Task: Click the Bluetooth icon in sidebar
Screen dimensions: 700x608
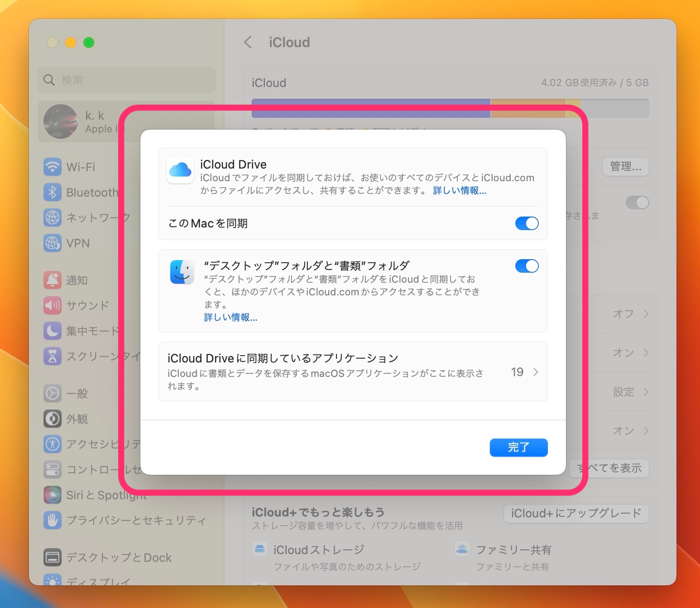Action: 53,192
